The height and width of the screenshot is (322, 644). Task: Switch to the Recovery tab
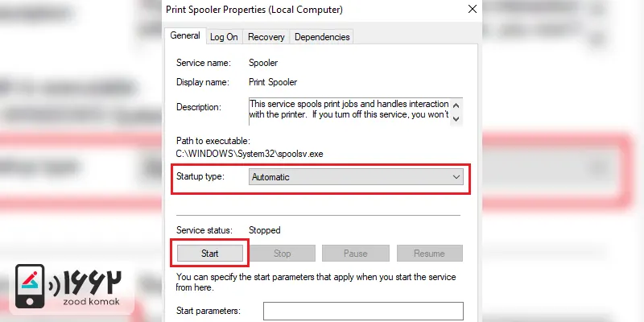[266, 37]
